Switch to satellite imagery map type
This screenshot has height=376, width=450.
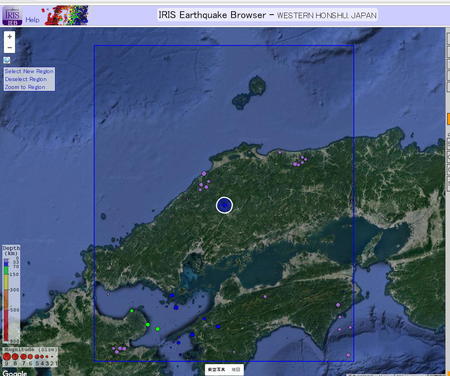coord(217,369)
